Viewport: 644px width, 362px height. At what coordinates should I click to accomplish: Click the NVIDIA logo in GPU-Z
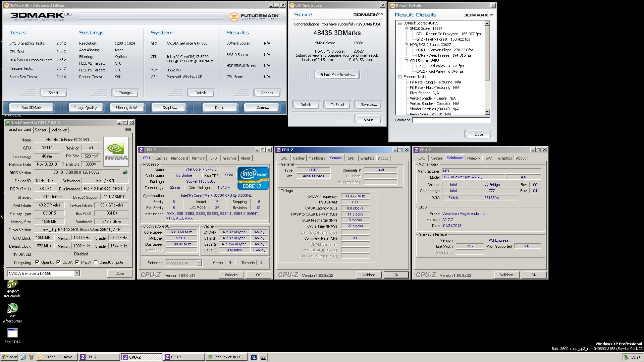116,152
